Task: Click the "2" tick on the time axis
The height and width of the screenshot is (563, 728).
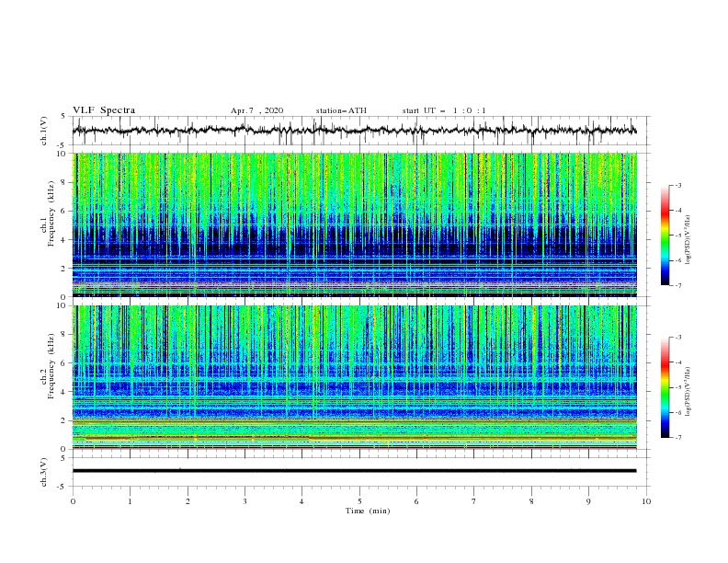Action: [x=188, y=501]
